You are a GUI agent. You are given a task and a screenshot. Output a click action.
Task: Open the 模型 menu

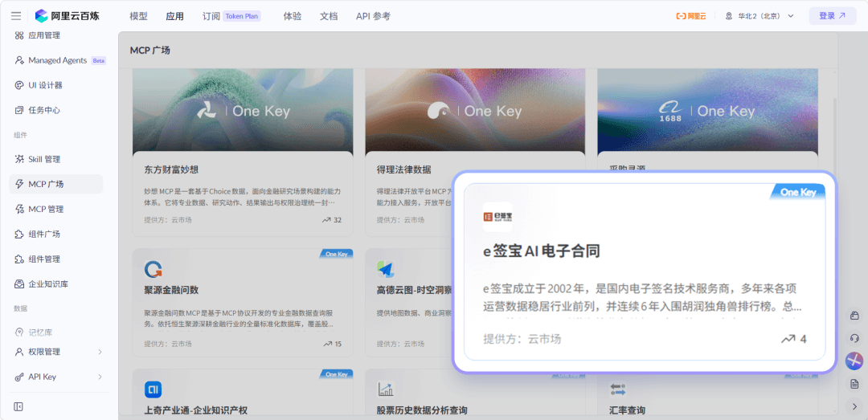tap(138, 16)
